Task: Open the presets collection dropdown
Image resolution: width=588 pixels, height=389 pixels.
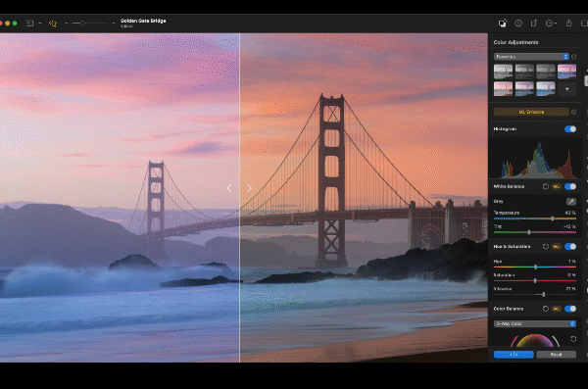Action: pyautogui.click(x=531, y=57)
